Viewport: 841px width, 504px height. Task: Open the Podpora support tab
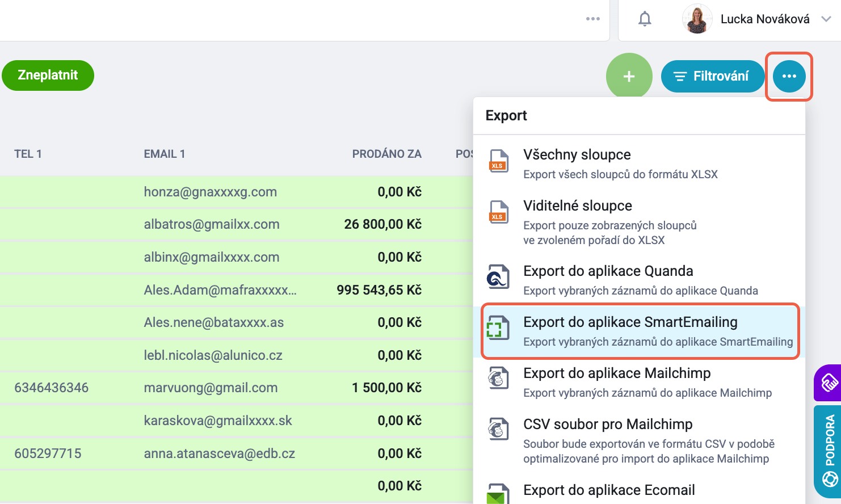(x=828, y=452)
